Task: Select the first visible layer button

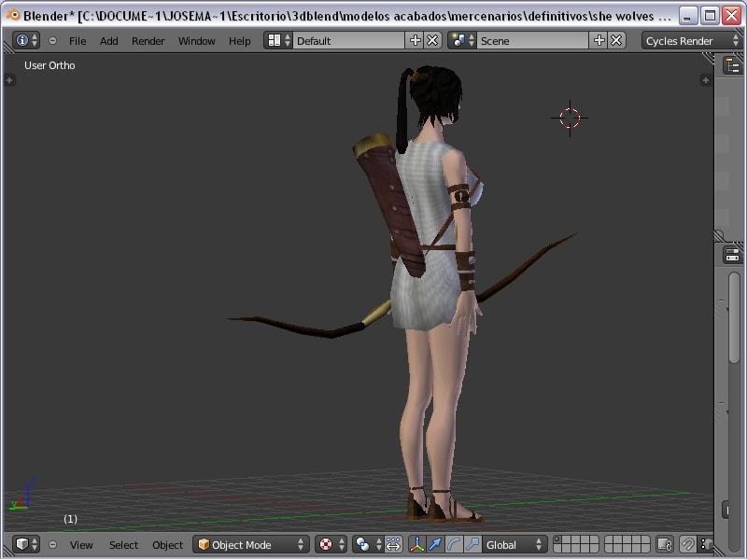Action: [x=557, y=539]
